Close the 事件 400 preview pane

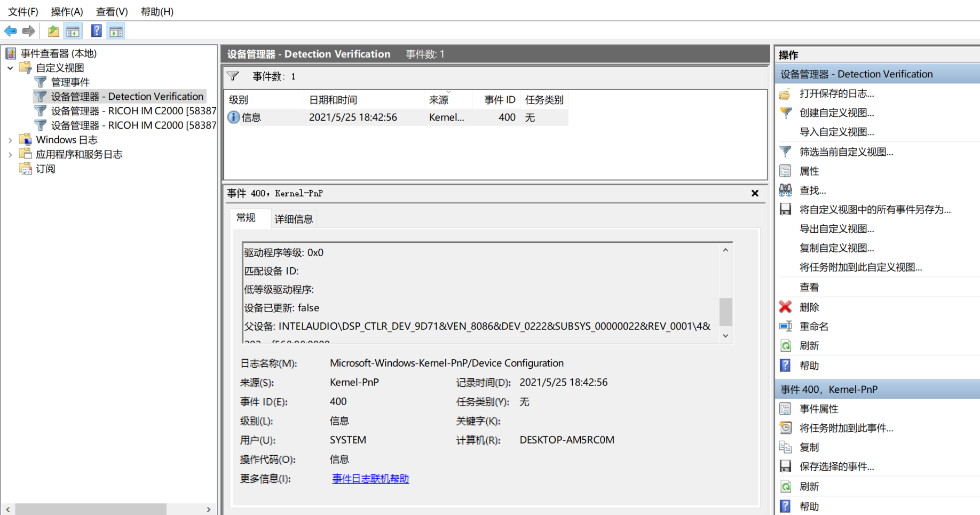click(x=755, y=193)
